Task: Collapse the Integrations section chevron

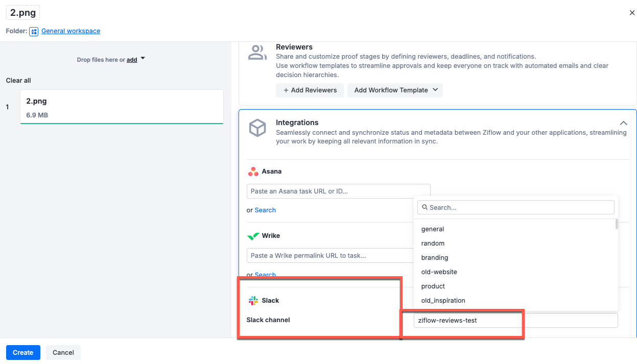Action: point(623,123)
